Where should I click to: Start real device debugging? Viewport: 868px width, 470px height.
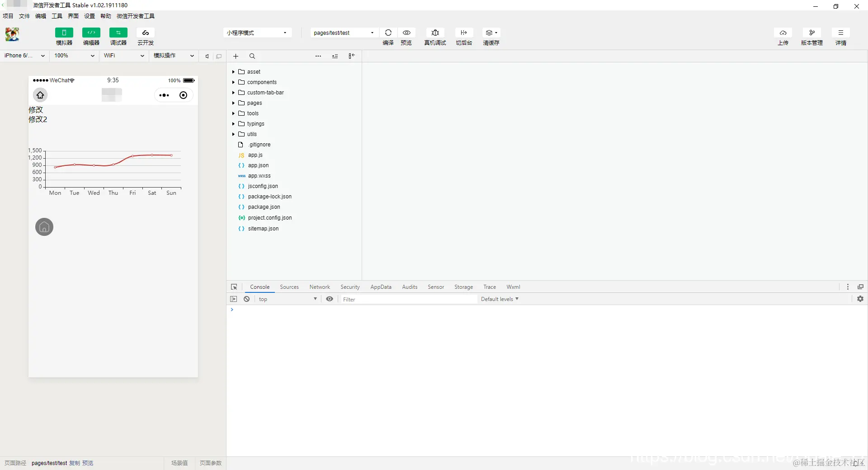coord(435,33)
